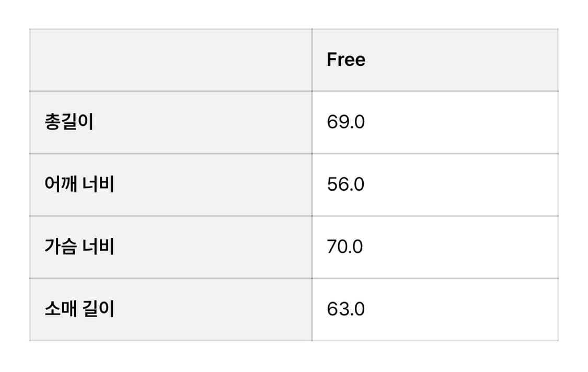
Task: Click the line between 가슴 너비 and 소매 길이
Action: point(170,278)
